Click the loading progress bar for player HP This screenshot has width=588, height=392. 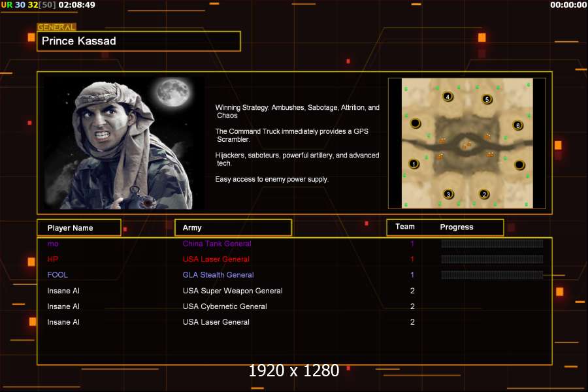[x=492, y=259]
